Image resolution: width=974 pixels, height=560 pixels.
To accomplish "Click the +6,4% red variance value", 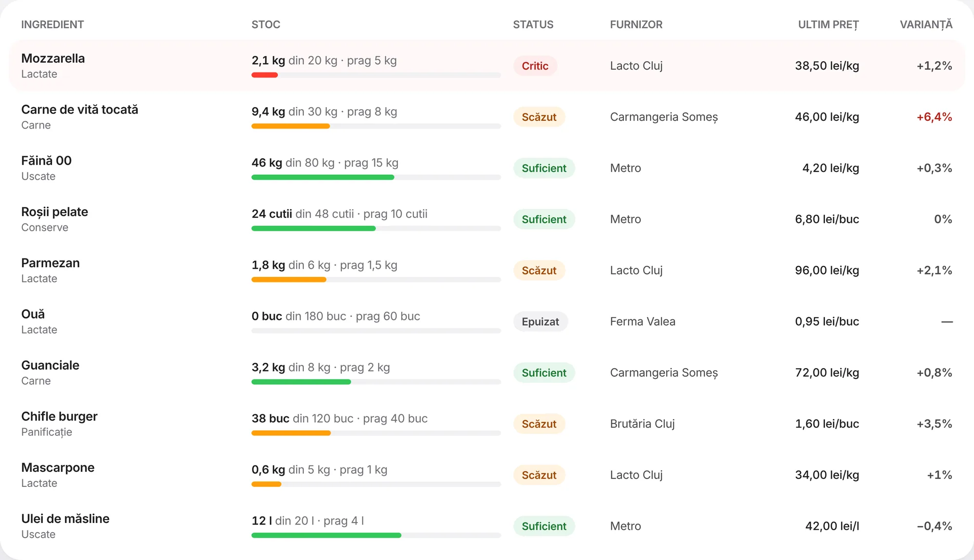I will pos(934,117).
